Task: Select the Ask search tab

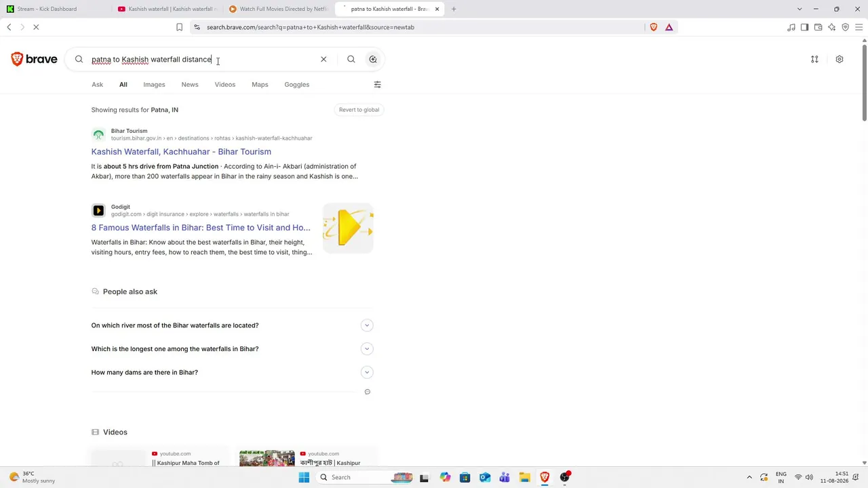Action: [98, 85]
